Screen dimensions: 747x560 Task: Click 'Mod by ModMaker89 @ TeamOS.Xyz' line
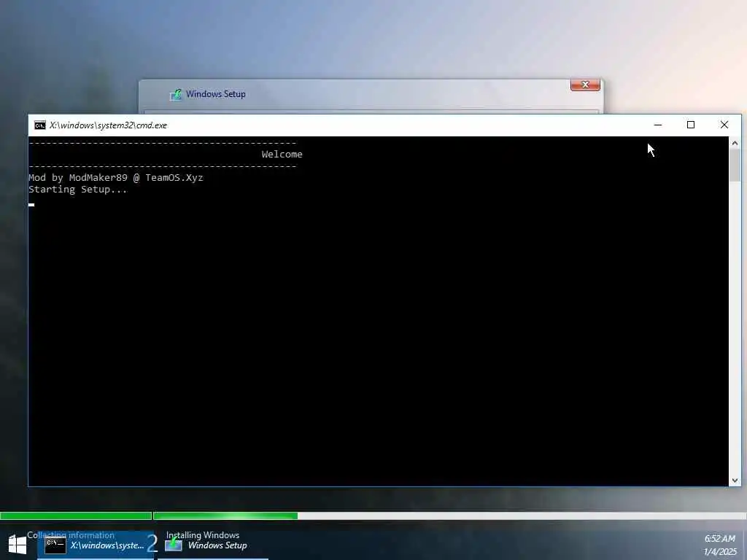pos(116,178)
